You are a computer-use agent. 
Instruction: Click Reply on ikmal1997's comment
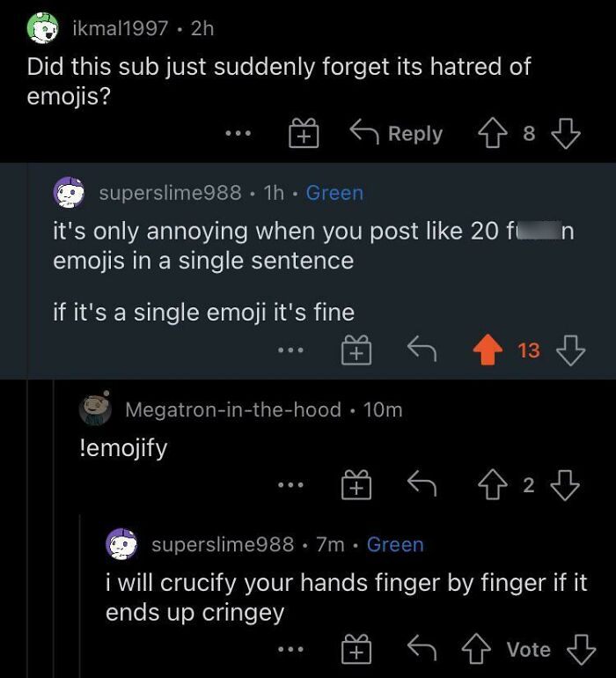(x=396, y=134)
